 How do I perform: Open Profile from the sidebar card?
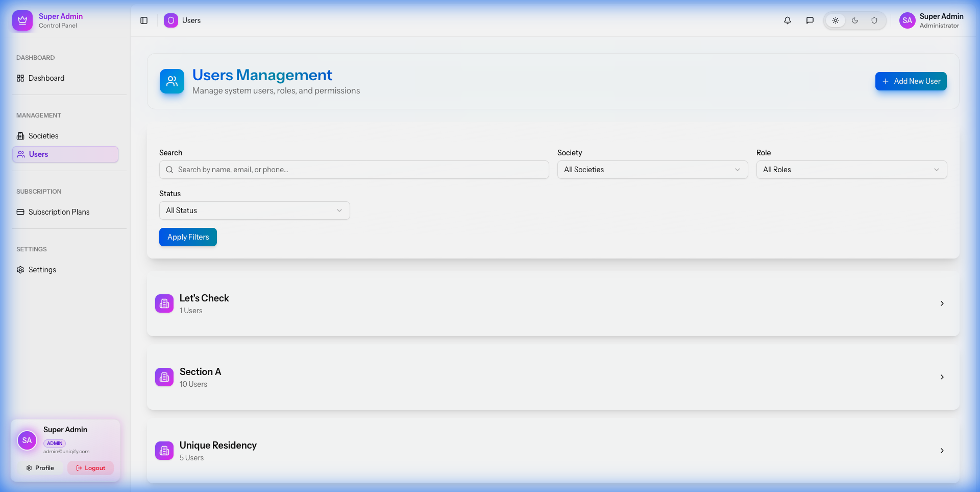40,468
